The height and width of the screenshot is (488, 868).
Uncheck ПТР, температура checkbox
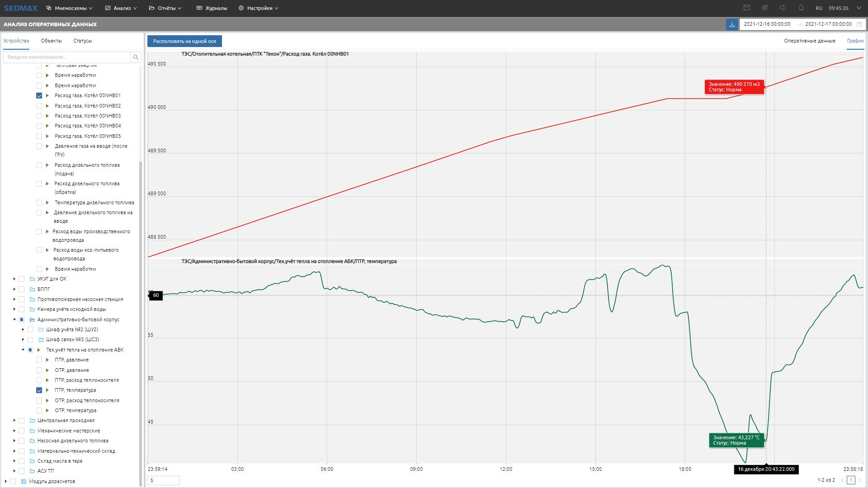[39, 390]
